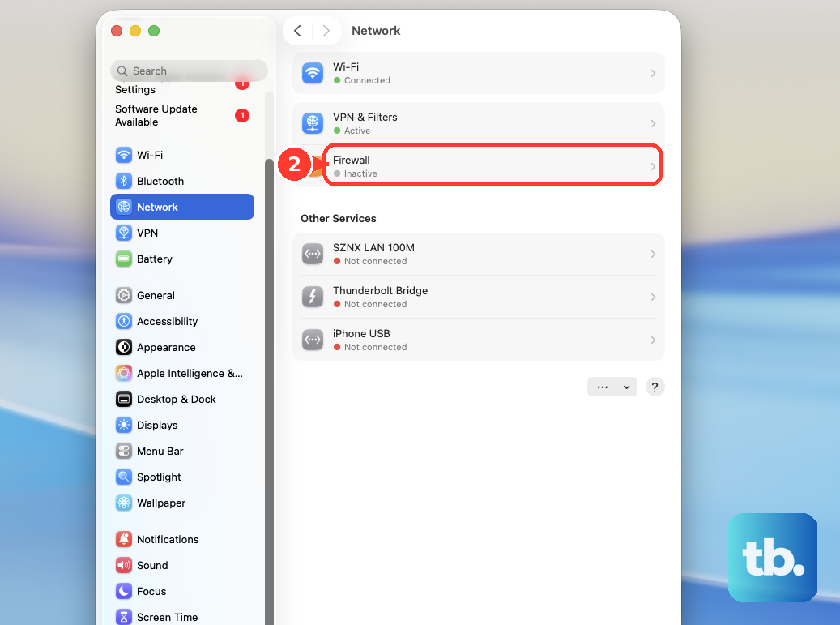Click the Bluetooth icon in the sidebar
Viewport: 840px width, 625px height.
pos(124,181)
